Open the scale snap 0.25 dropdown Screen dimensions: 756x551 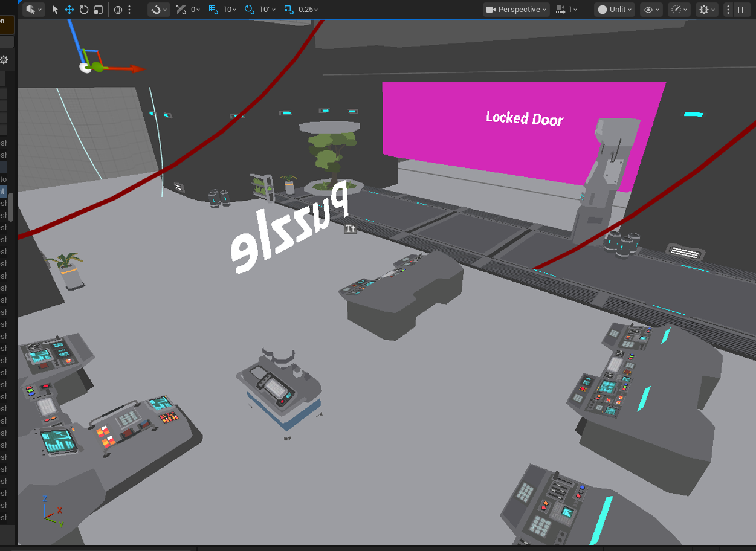pyautogui.click(x=308, y=10)
